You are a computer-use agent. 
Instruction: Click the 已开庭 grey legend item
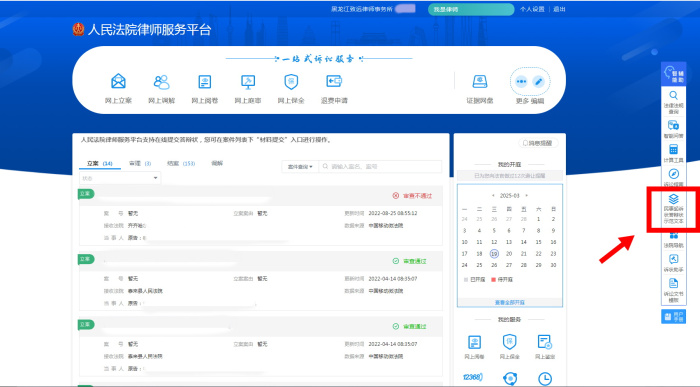[x=475, y=279]
